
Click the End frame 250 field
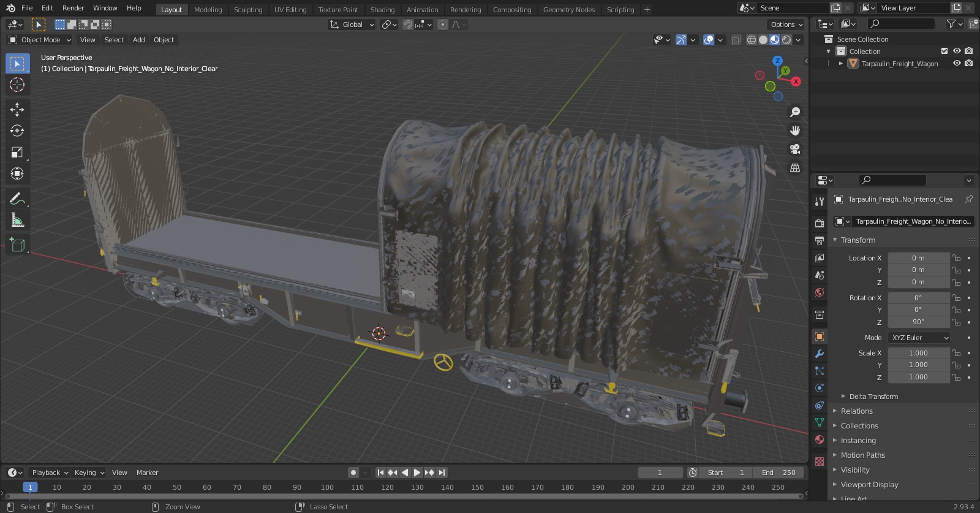click(778, 473)
